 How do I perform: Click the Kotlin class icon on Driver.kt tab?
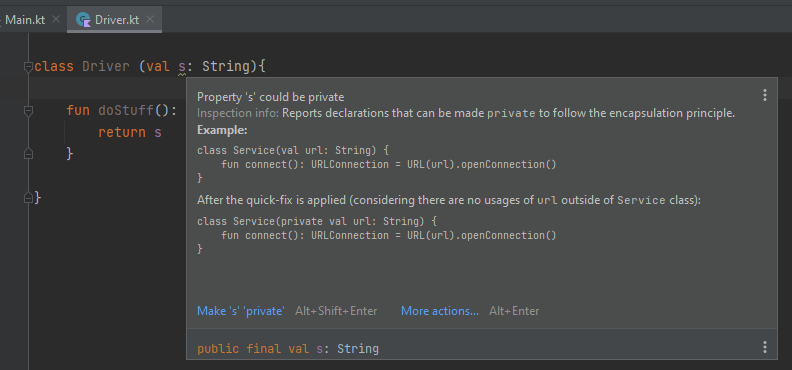[x=83, y=20]
